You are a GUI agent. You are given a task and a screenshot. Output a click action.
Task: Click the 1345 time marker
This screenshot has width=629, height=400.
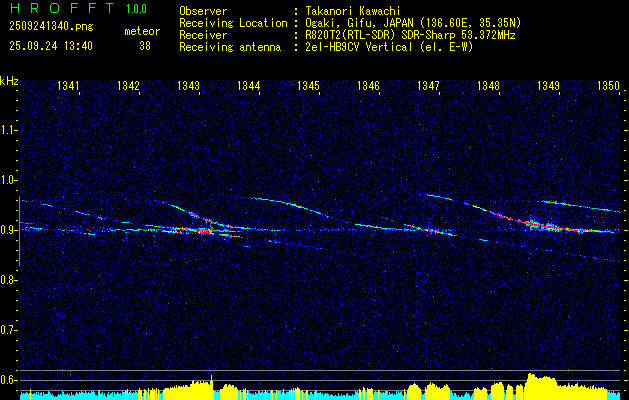click(x=308, y=85)
